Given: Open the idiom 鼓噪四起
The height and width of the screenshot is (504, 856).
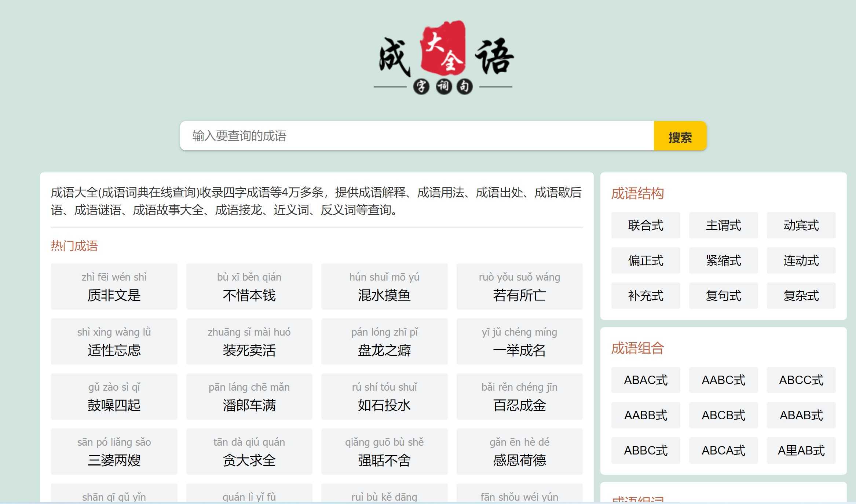Looking at the screenshot, I should pyautogui.click(x=114, y=397).
